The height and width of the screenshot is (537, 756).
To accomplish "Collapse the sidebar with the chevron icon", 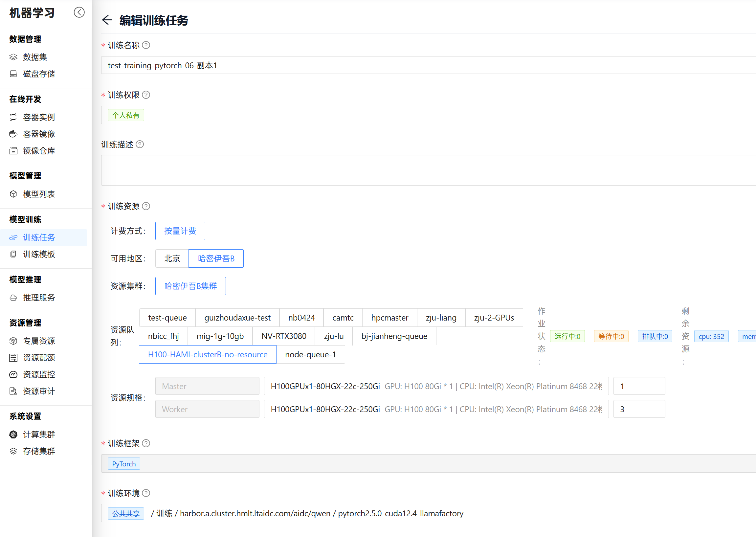I will (79, 12).
